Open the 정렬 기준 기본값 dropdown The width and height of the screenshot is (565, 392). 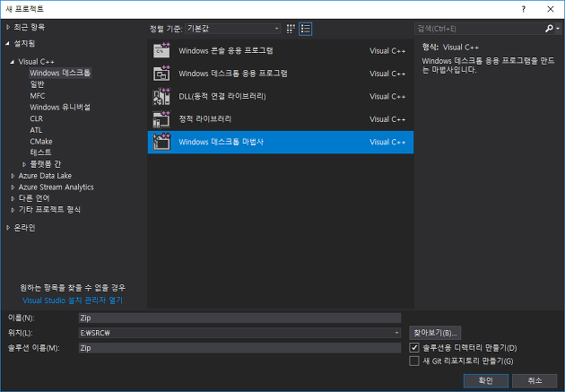pos(233,29)
